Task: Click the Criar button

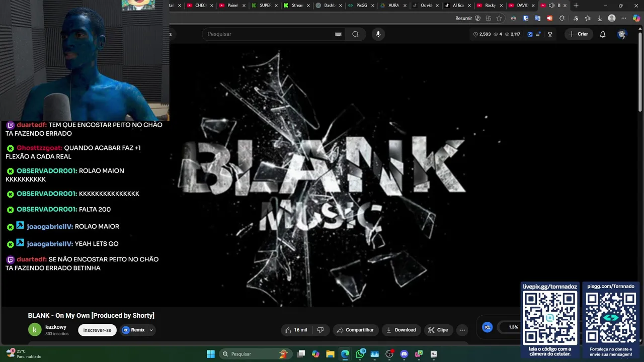Action: (x=578, y=34)
